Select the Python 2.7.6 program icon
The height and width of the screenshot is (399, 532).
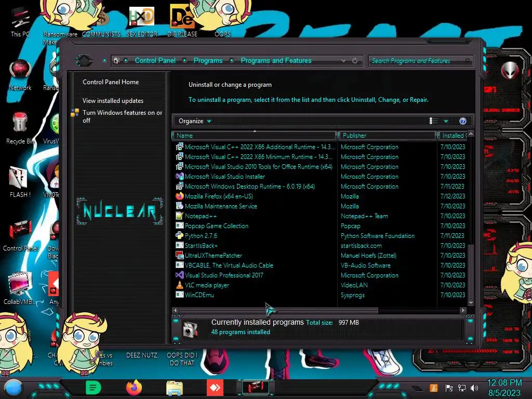pos(179,235)
